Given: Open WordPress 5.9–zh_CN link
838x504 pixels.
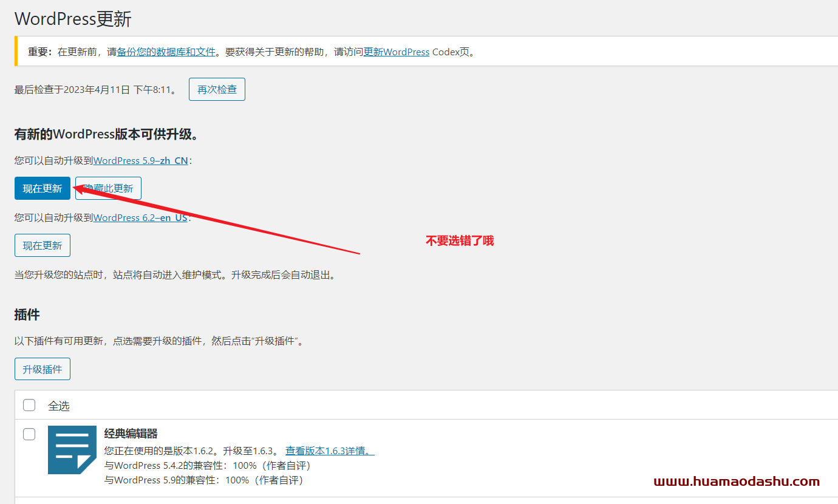Looking at the screenshot, I should click(141, 161).
